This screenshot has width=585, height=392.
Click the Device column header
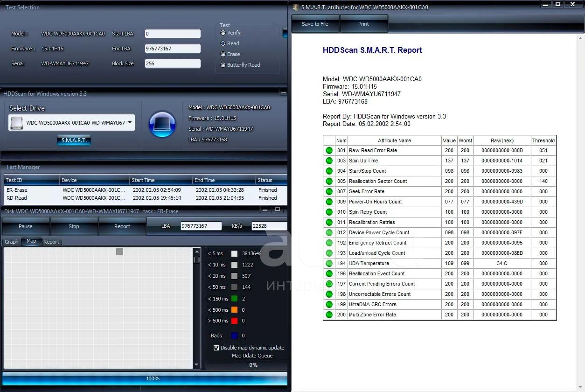[95, 180]
